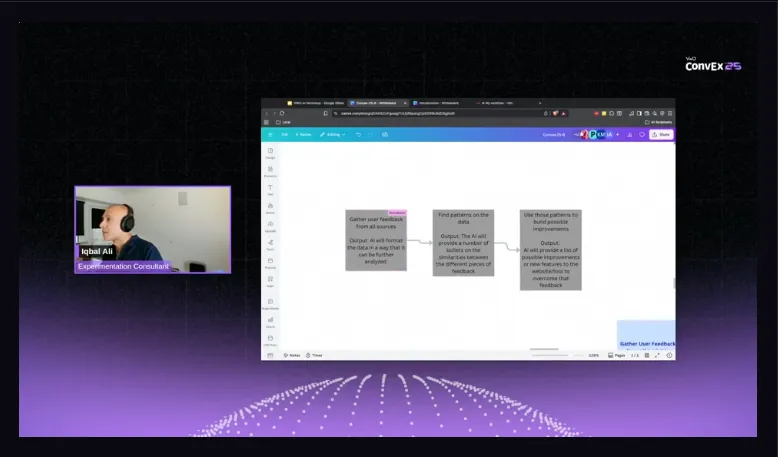Open the Uploads panel in the sidebar
778x457 pixels.
(270, 226)
